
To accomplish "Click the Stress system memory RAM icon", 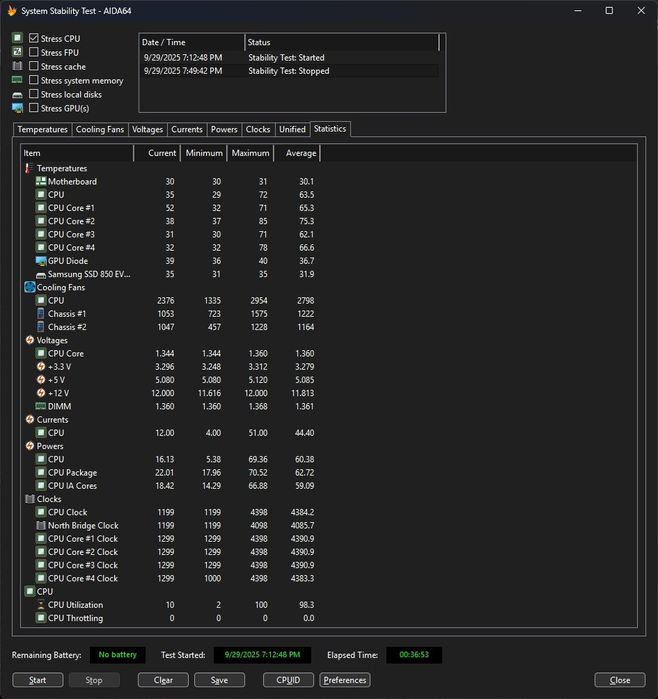I will point(17,80).
